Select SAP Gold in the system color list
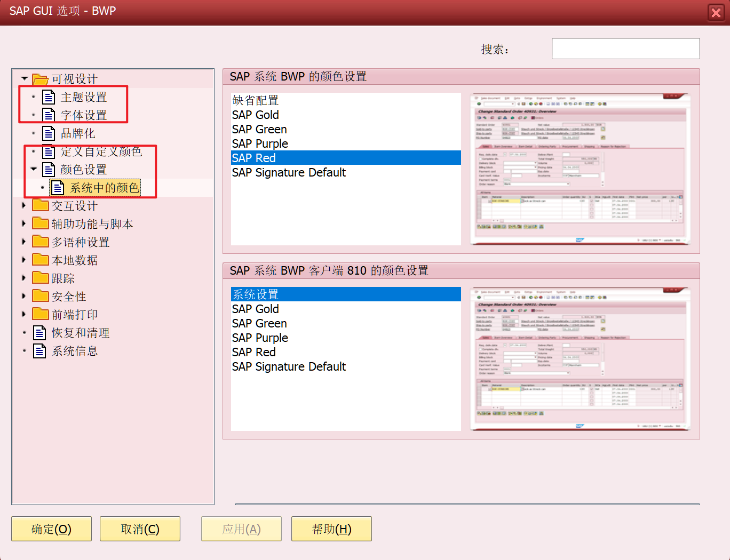The image size is (730, 560). pyautogui.click(x=255, y=115)
